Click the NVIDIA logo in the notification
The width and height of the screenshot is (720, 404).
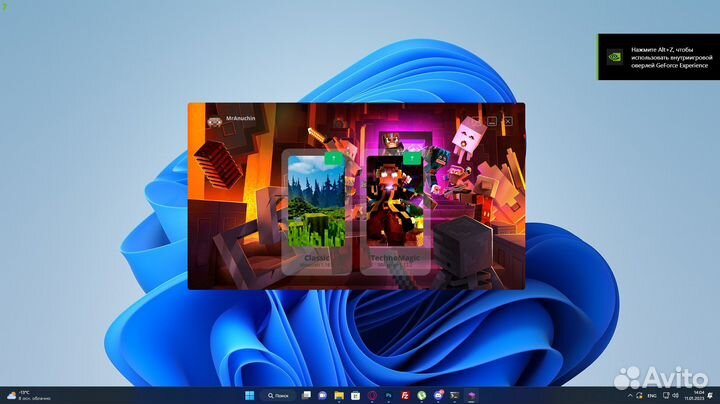614,57
